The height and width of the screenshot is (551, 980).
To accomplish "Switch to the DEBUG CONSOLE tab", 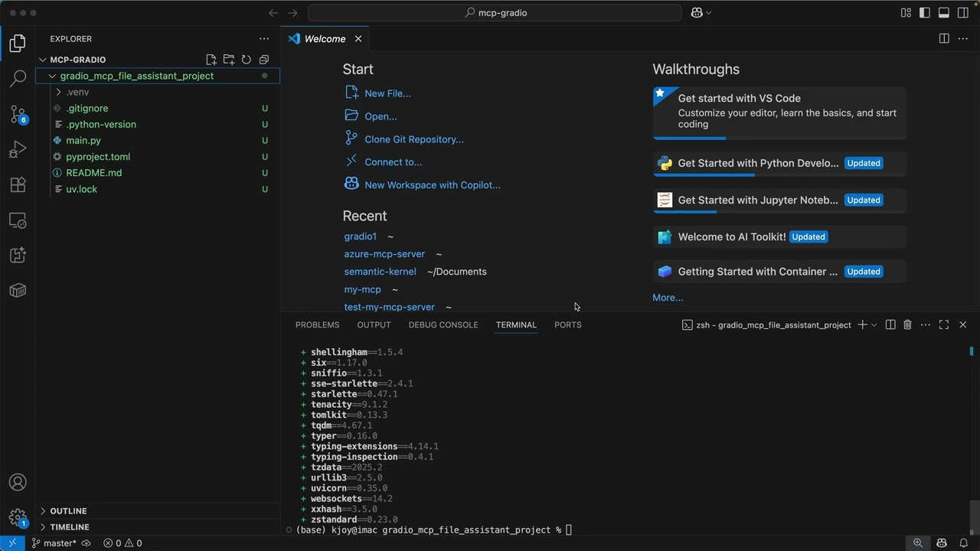I will tap(443, 324).
